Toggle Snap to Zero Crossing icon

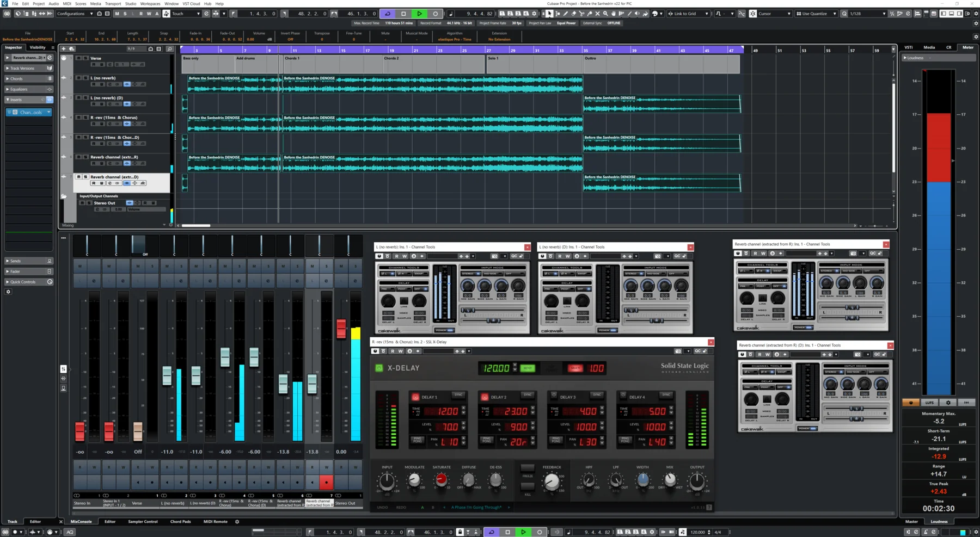click(742, 14)
